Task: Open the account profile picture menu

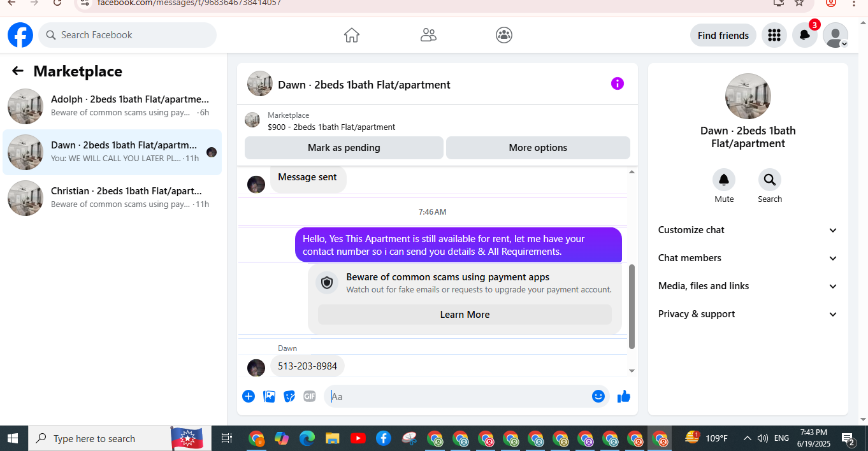Action: tap(835, 35)
